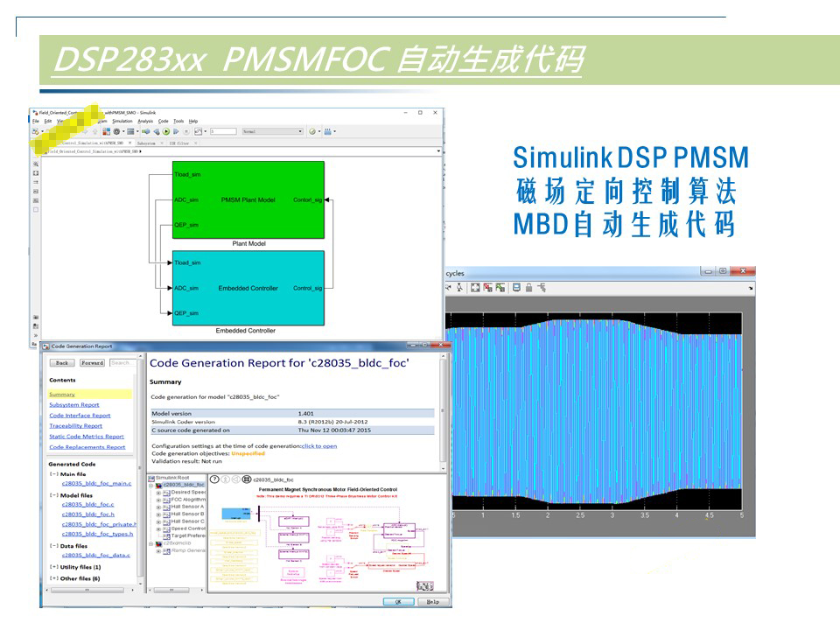Click OK in Code Generation Report
The image size is (840, 630).
[x=398, y=602]
